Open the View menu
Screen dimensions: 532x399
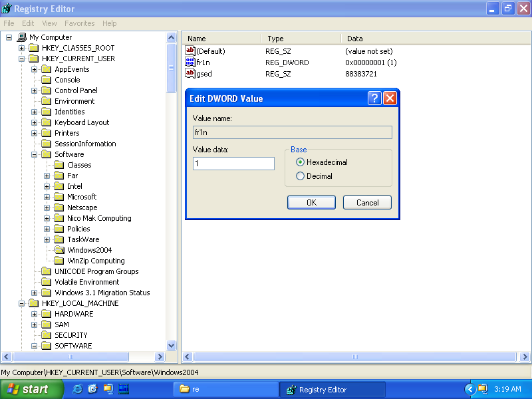[49, 23]
